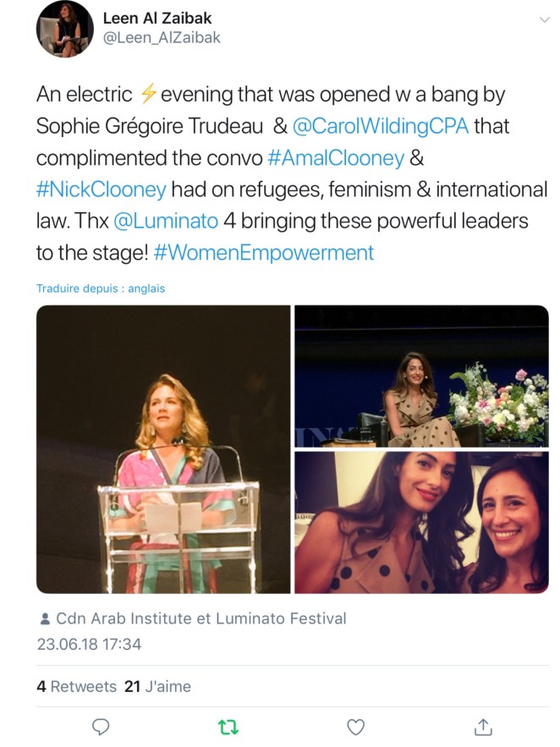560x747 pixels.
Task: Open the tweet options chevron menu
Action: pyautogui.click(x=544, y=19)
